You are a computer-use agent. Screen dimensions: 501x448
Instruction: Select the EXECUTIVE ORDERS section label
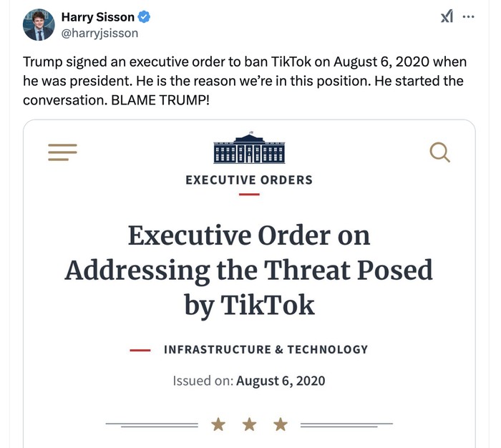(249, 180)
